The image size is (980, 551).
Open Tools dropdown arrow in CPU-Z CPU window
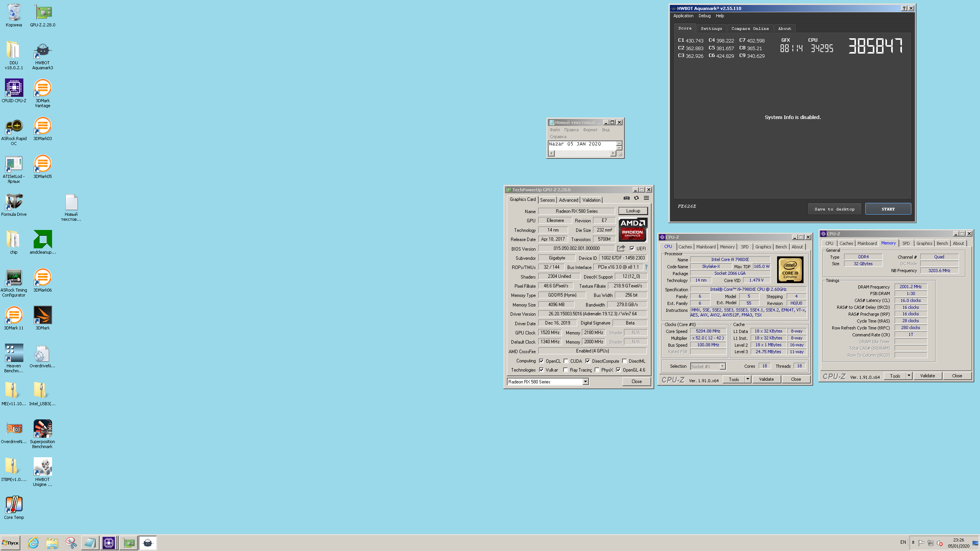(748, 379)
